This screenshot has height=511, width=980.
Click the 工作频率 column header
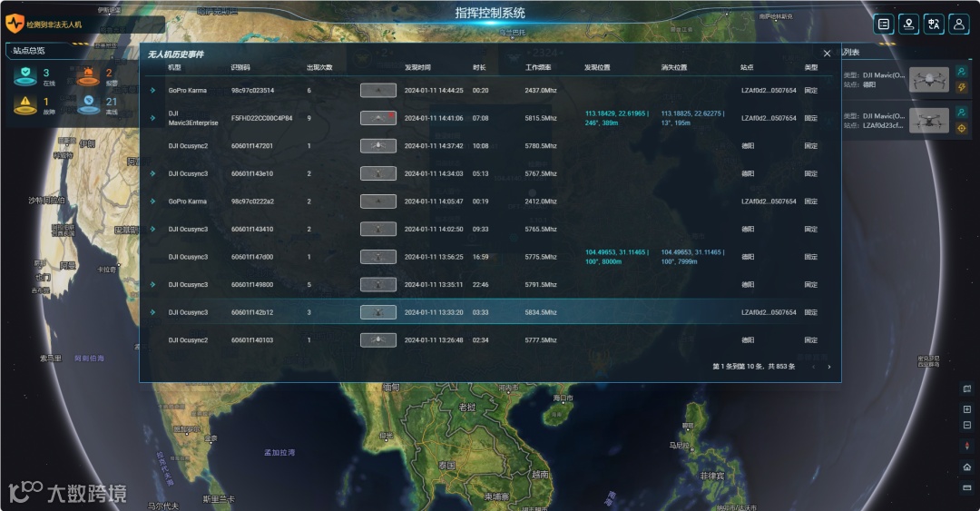(x=538, y=67)
